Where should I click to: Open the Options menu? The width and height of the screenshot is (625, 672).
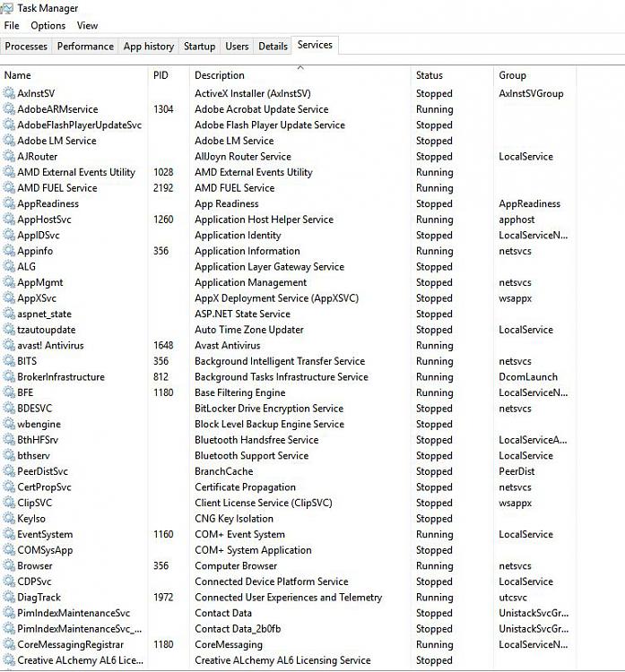click(x=48, y=26)
